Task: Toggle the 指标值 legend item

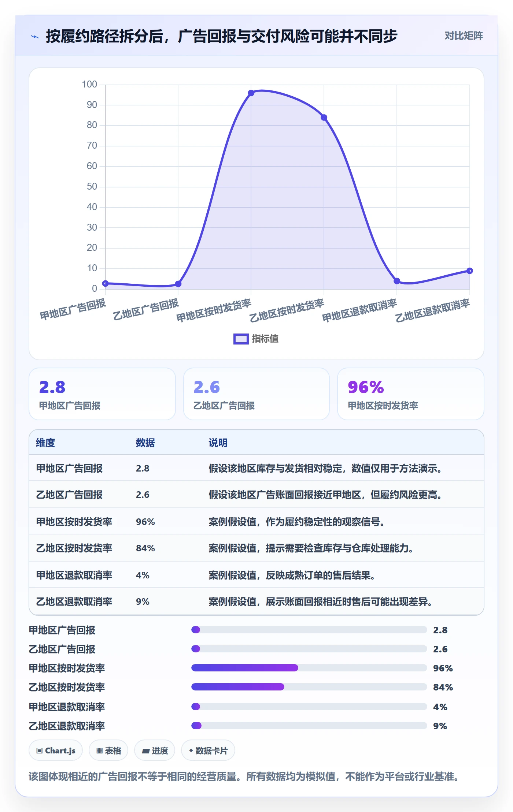Action: coord(256,339)
